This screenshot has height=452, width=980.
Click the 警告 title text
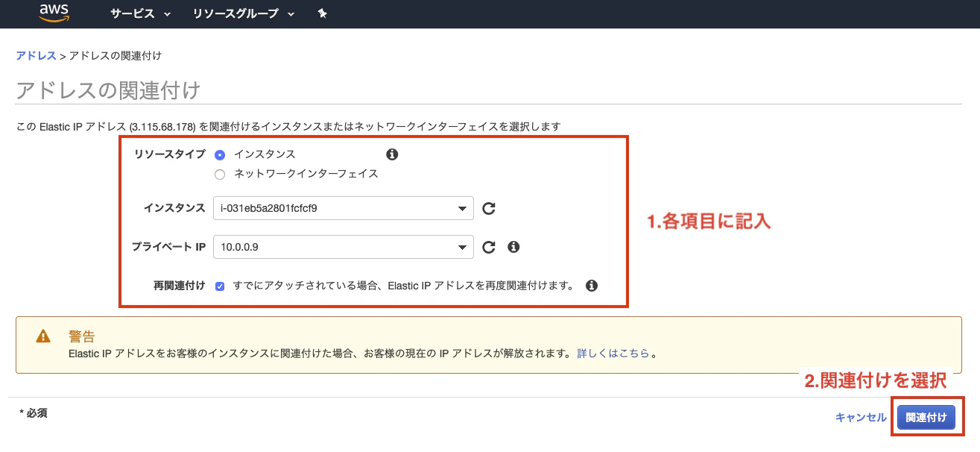pos(81,336)
